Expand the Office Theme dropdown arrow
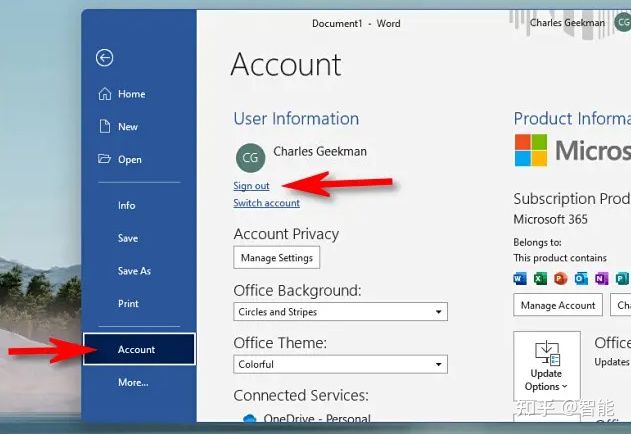The width and height of the screenshot is (631, 434). [x=438, y=364]
